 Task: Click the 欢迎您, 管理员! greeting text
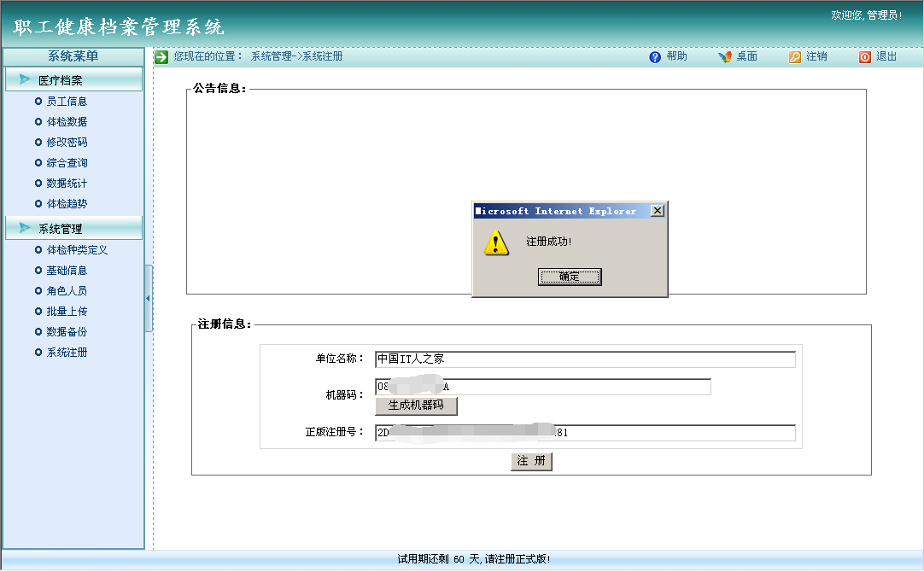click(866, 15)
